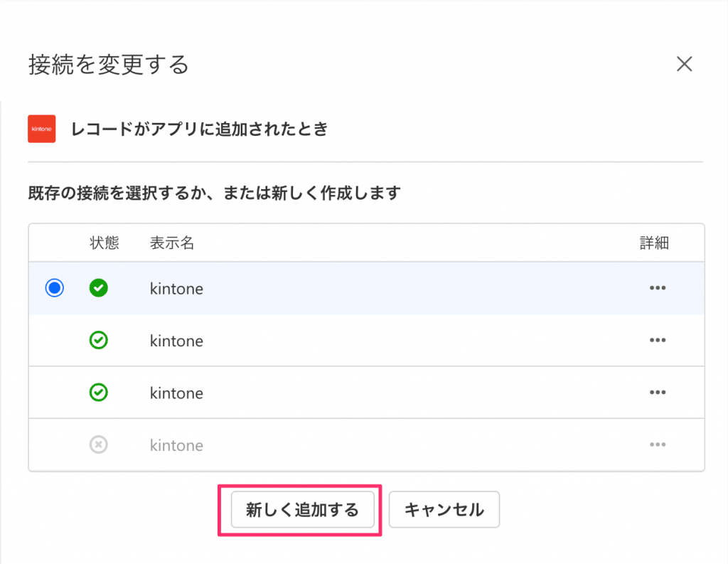
Task: Select the third kintone connection name
Action: tap(176, 393)
